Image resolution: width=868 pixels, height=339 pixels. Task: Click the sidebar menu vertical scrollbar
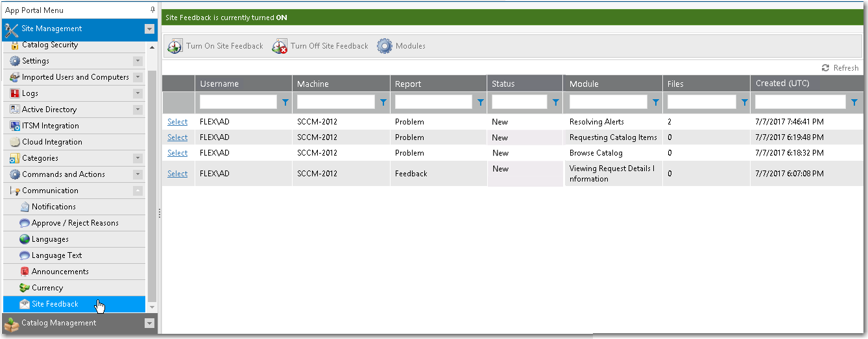coord(152,181)
